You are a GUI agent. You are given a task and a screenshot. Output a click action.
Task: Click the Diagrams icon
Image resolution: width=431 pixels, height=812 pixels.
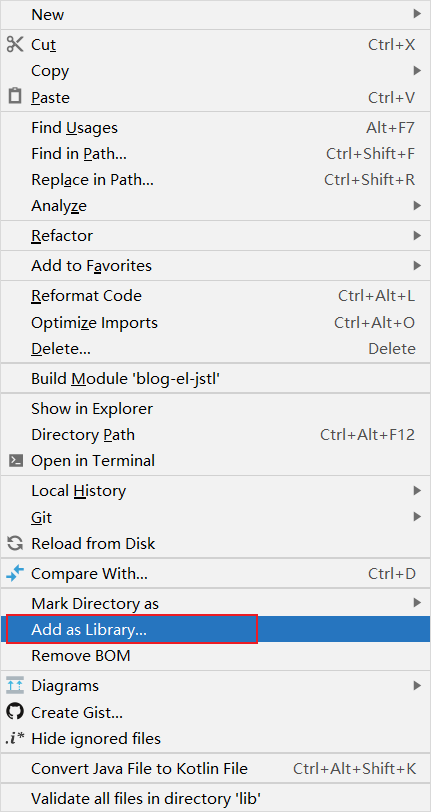[15, 685]
